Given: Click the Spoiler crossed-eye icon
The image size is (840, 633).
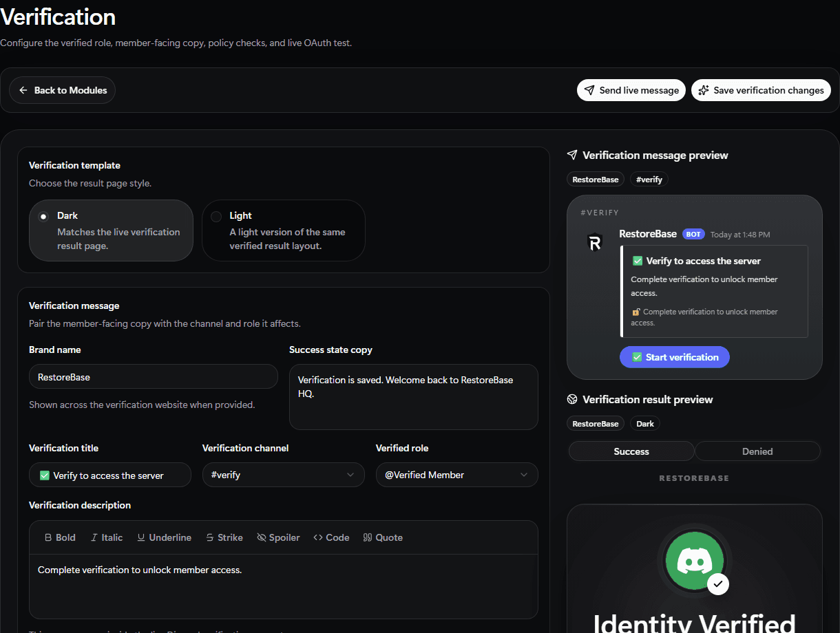Looking at the screenshot, I should pos(262,537).
